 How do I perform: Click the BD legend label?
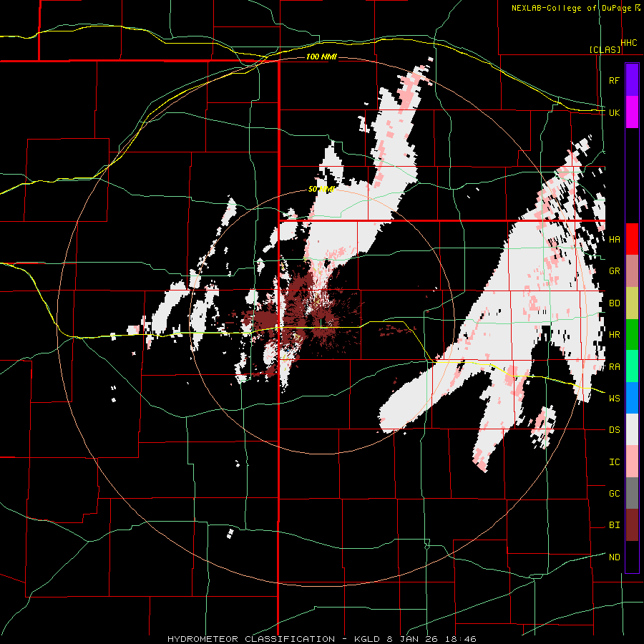coord(614,303)
